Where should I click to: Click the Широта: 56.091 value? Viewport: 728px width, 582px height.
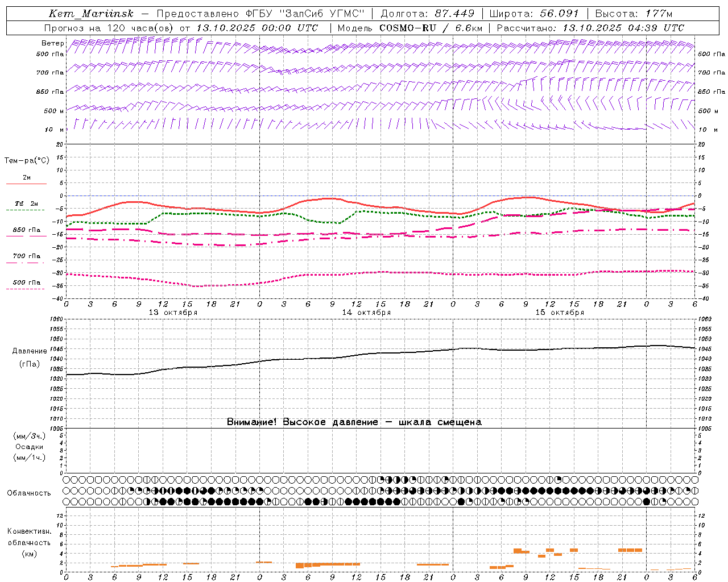(x=534, y=14)
